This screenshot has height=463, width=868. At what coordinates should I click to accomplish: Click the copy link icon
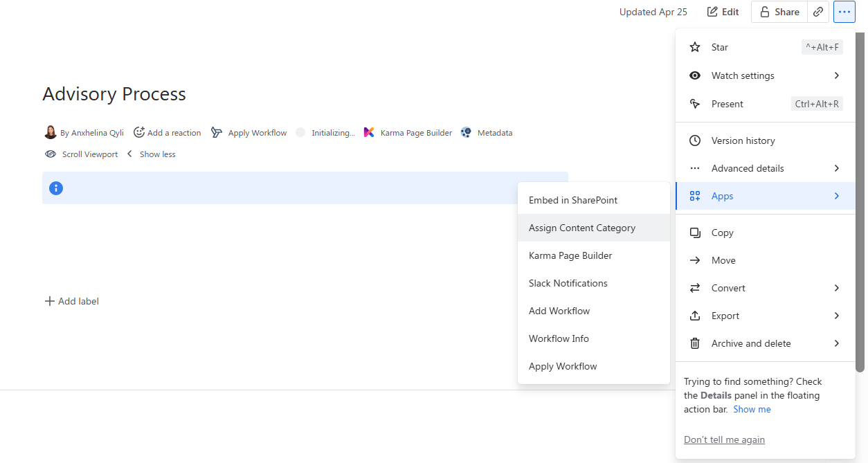[818, 12]
